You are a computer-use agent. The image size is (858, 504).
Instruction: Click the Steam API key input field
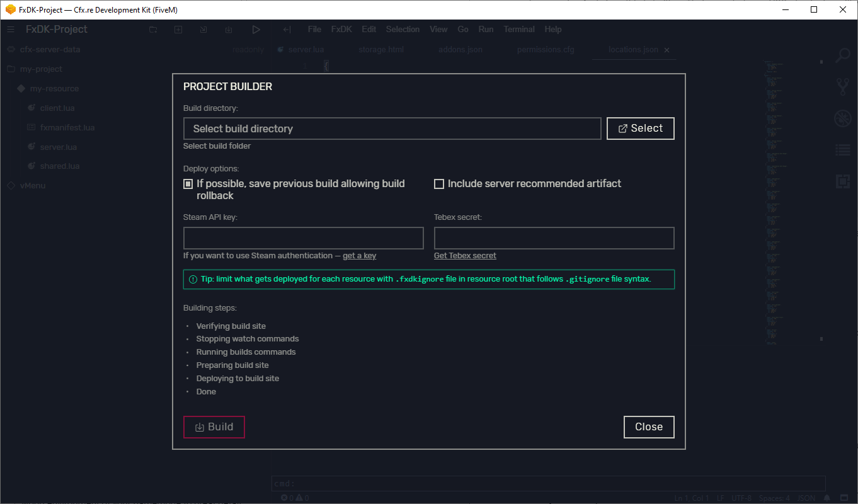(303, 238)
